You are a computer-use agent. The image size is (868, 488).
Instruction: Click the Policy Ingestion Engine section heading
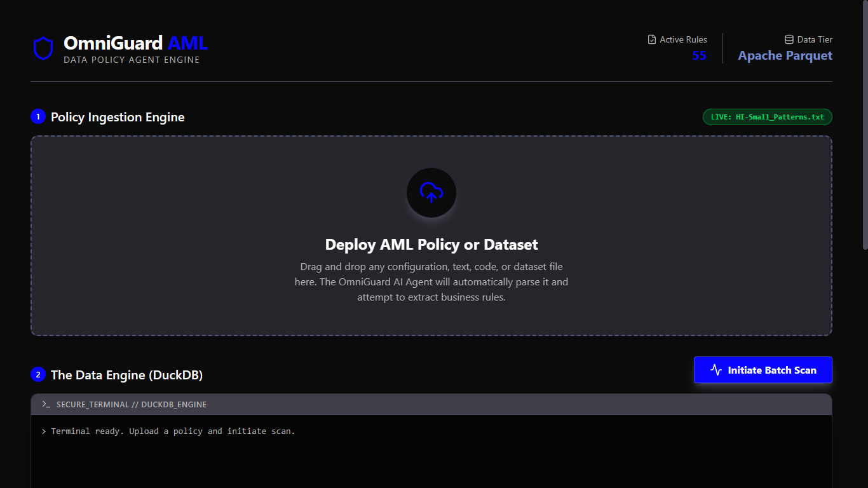[118, 117]
